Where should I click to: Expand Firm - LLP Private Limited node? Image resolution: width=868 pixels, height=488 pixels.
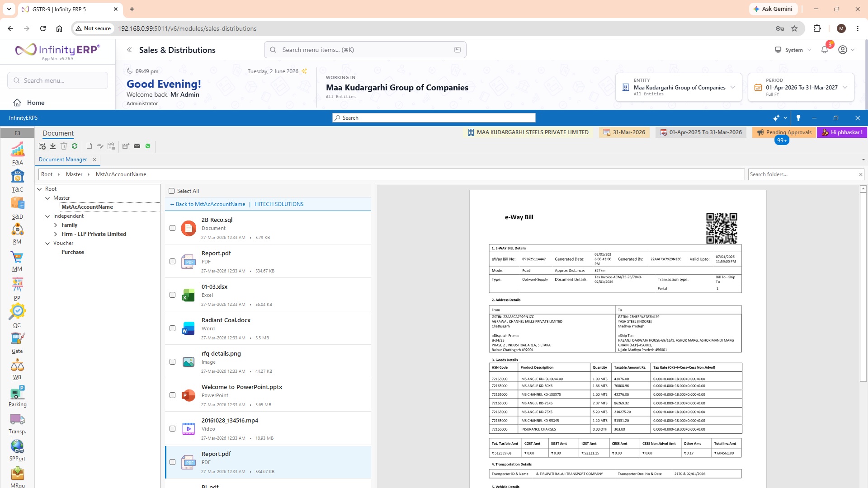point(56,234)
